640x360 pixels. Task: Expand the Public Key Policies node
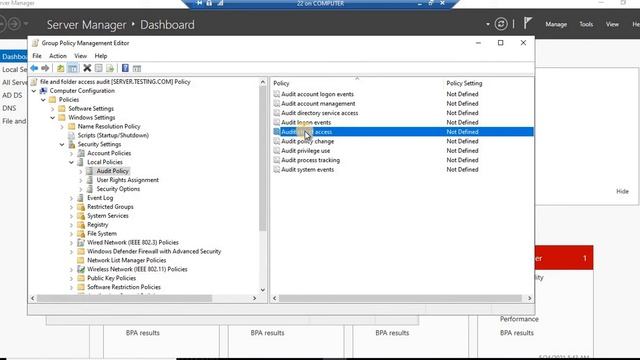point(71,278)
